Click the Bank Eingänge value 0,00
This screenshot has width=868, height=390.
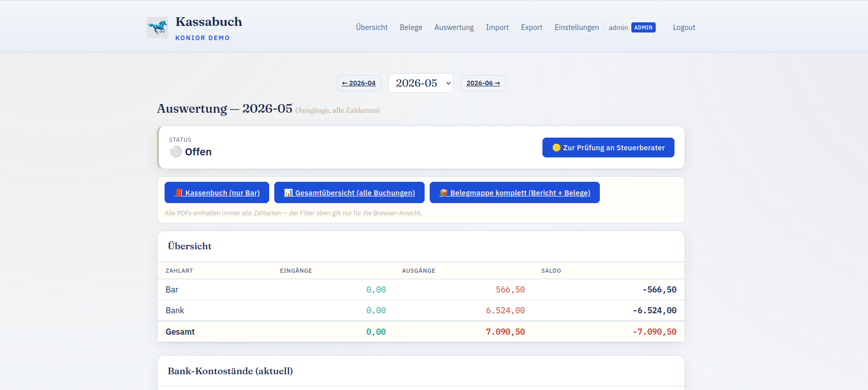click(x=376, y=310)
